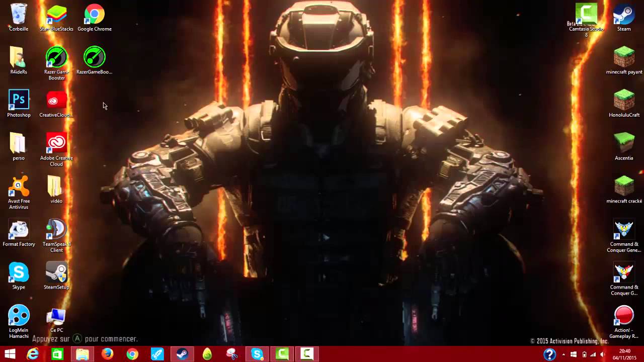644x362 pixels.
Task: Select the LogMeIn Hamachi desktop icon
Action: pyautogui.click(x=19, y=316)
